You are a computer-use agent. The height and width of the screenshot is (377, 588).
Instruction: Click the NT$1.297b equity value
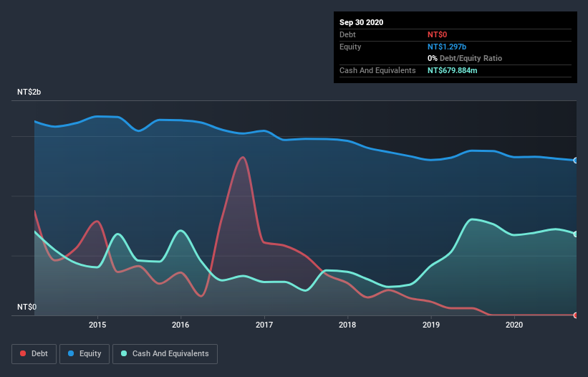pos(447,47)
